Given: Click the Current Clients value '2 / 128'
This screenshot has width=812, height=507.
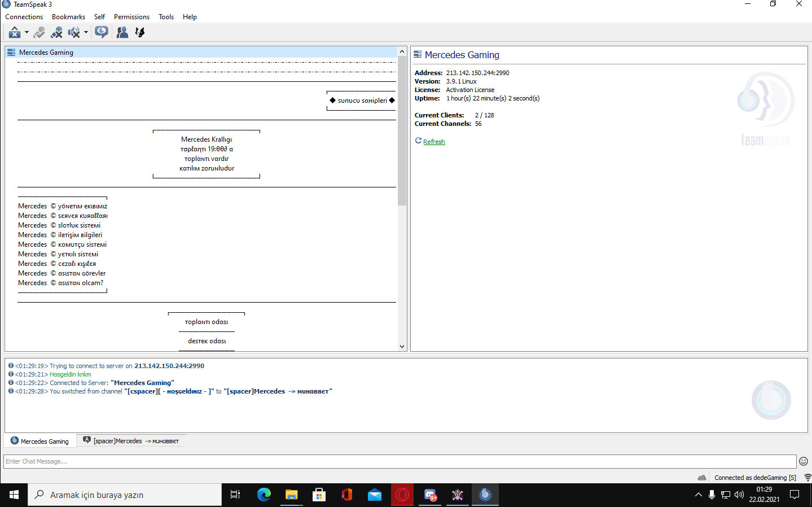Looking at the screenshot, I should pos(484,115).
